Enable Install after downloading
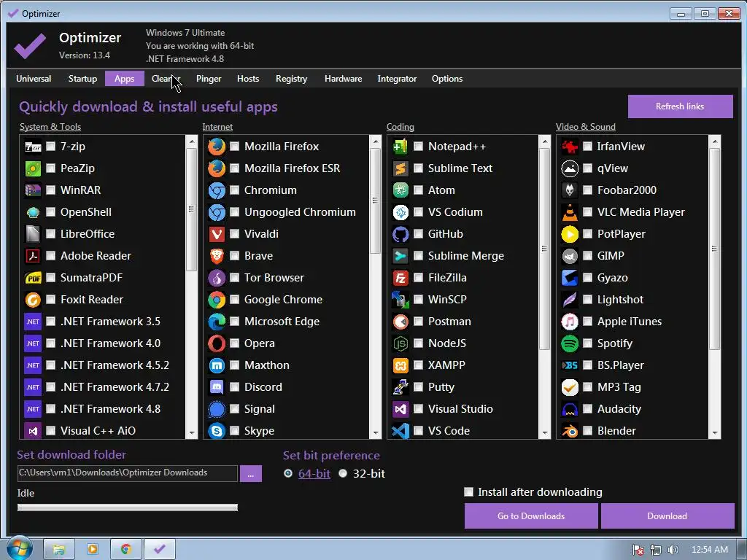This screenshot has height=560, width=747. [469, 492]
